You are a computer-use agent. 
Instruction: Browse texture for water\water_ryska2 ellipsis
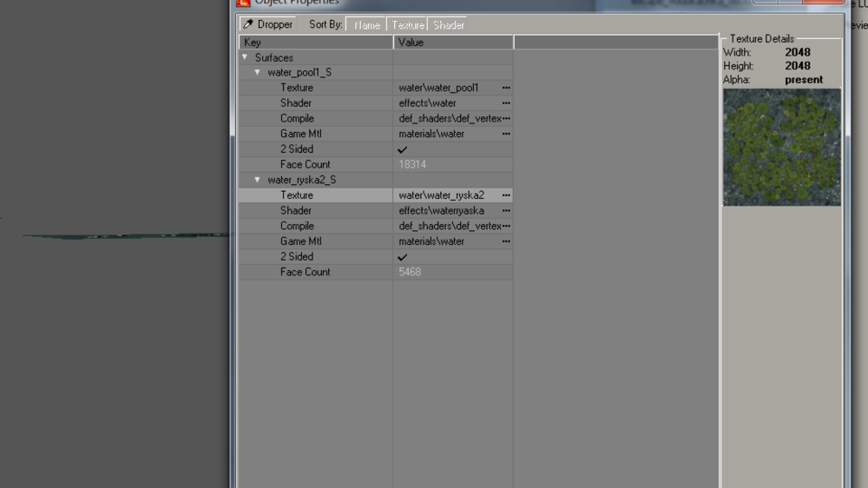pos(506,195)
